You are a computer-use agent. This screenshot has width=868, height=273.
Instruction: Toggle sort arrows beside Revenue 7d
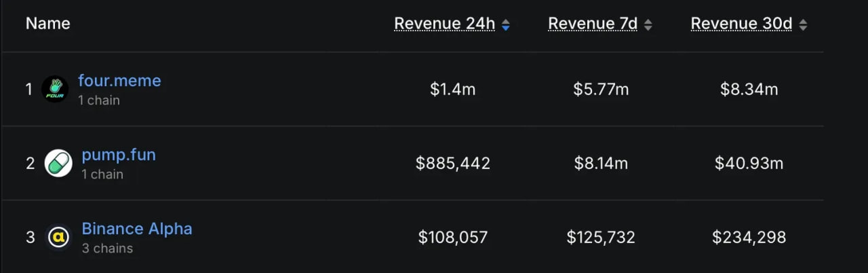(648, 25)
